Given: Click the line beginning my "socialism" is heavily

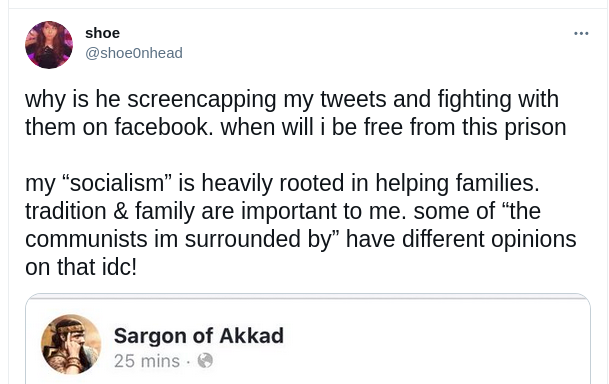Looking at the screenshot, I should click(x=282, y=183).
